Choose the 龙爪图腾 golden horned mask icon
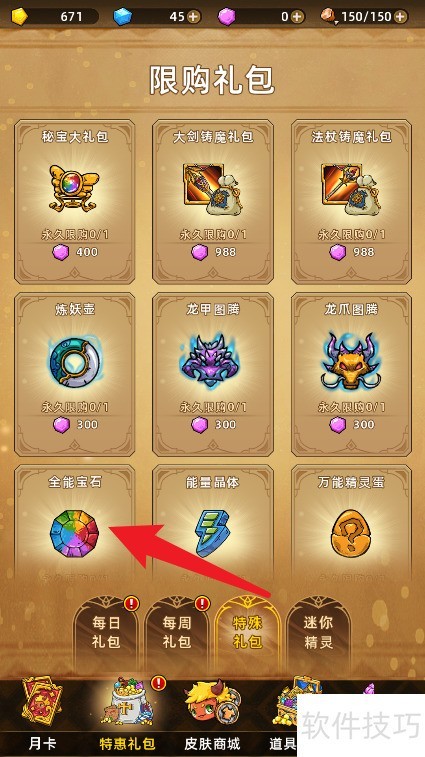 351,361
